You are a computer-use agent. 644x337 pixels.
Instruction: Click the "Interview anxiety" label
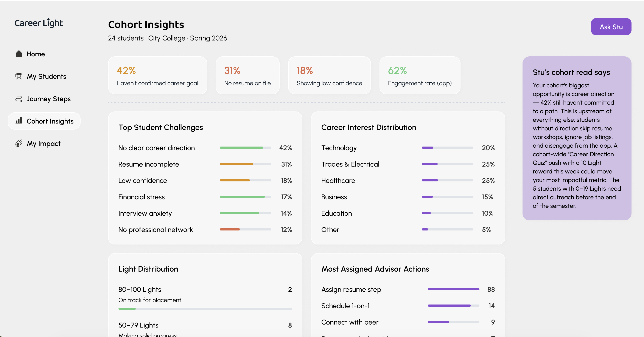[145, 213]
